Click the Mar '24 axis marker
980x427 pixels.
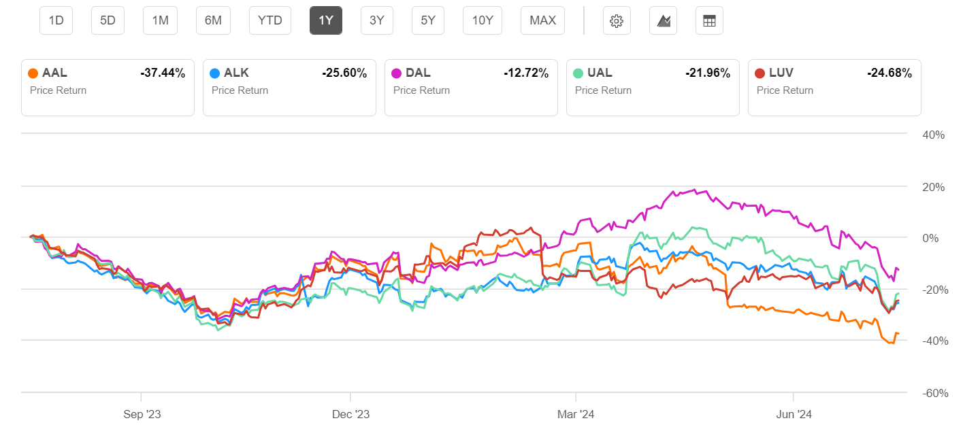(x=576, y=413)
